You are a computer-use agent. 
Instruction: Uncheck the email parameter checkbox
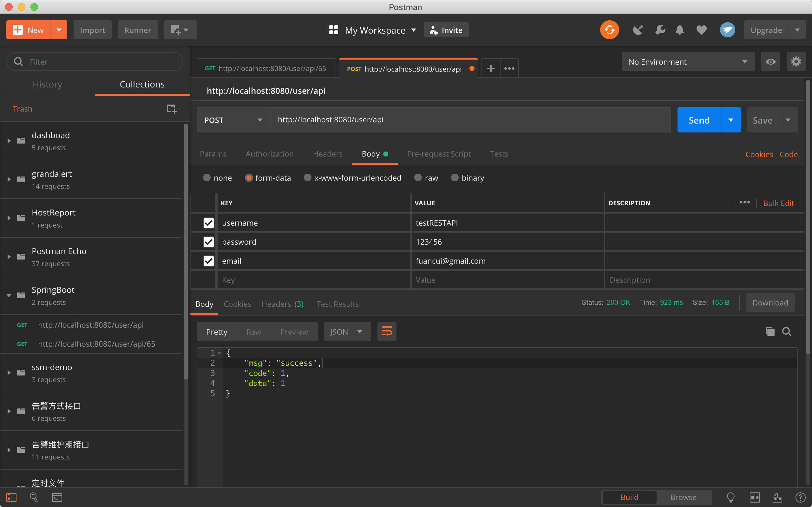[x=208, y=261]
